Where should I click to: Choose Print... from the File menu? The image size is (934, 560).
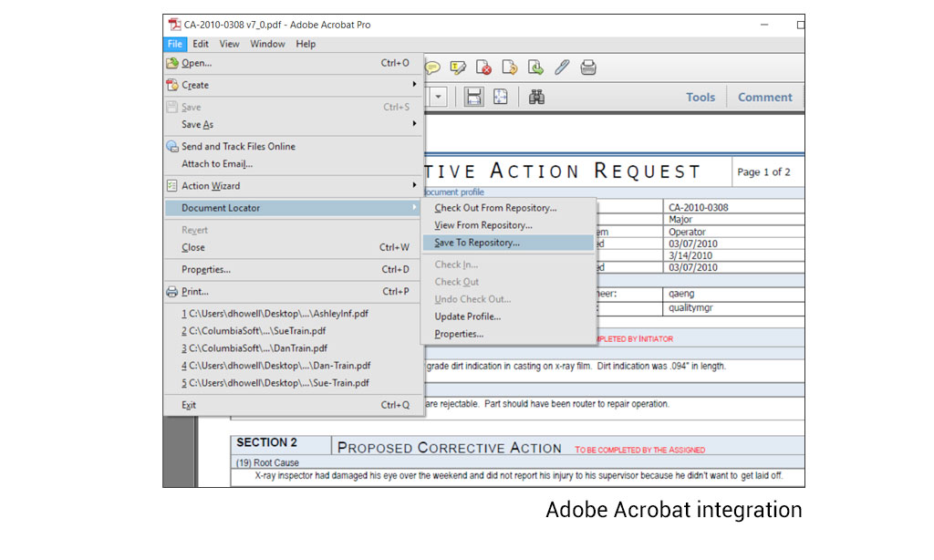293,291
